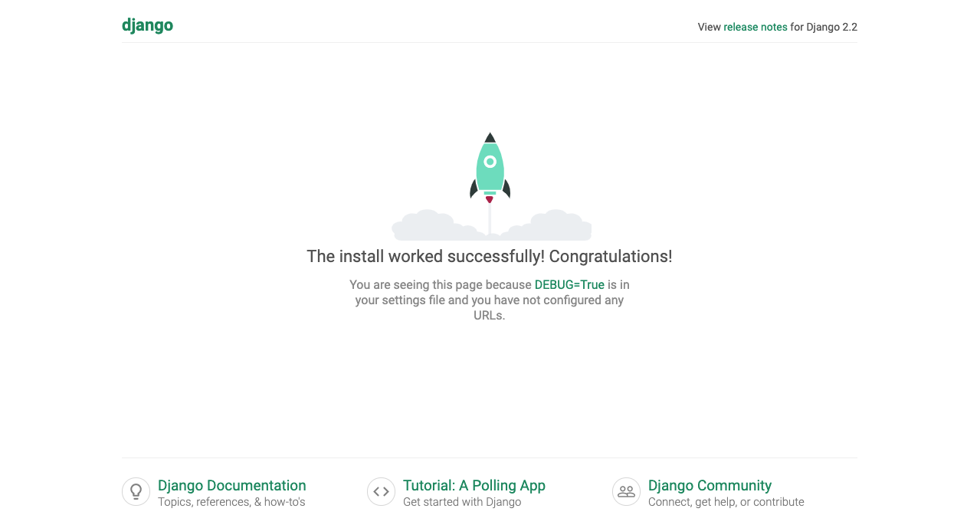
Task: Click the 'for Django 2.2' version text
Action: click(x=823, y=27)
